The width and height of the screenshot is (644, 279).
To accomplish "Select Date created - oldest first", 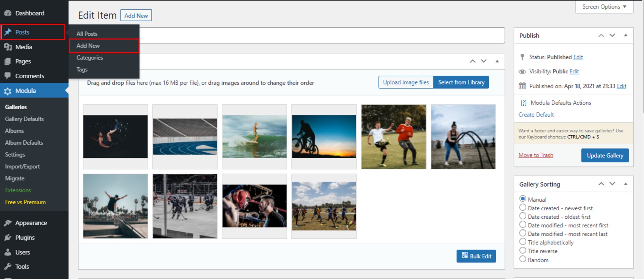I will (523, 216).
